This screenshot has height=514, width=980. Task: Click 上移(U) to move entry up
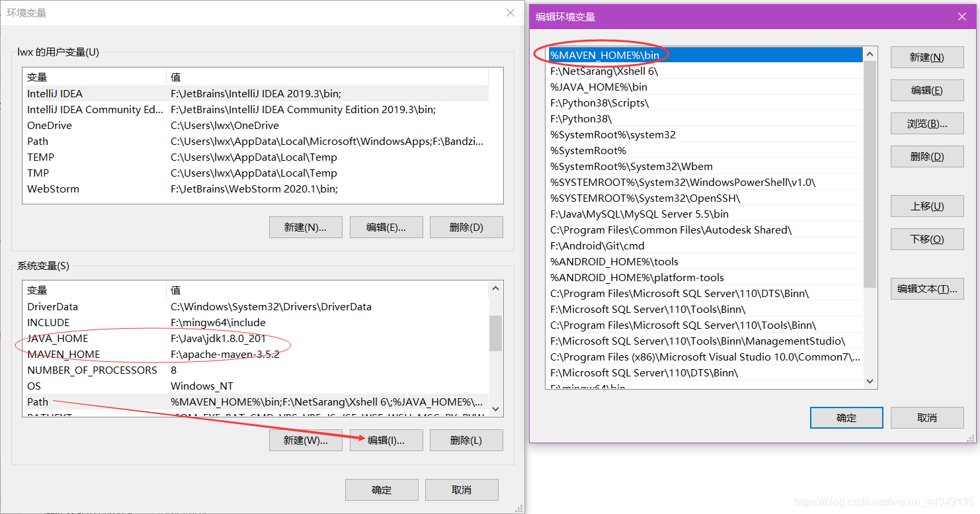926,206
